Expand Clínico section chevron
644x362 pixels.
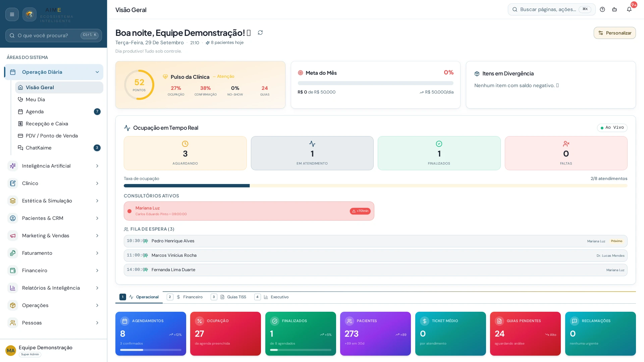(x=97, y=183)
